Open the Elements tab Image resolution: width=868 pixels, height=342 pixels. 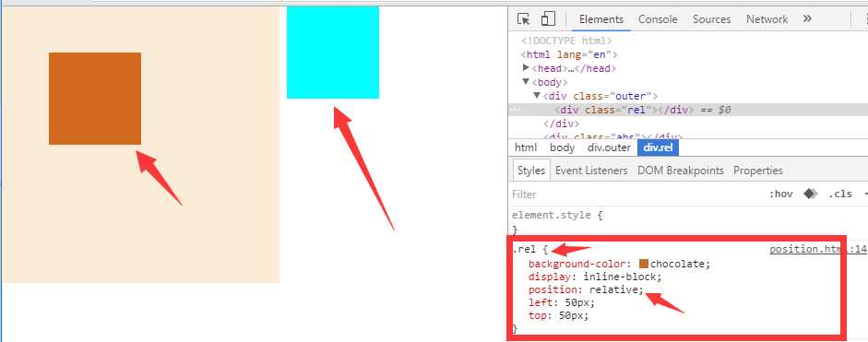(601, 18)
